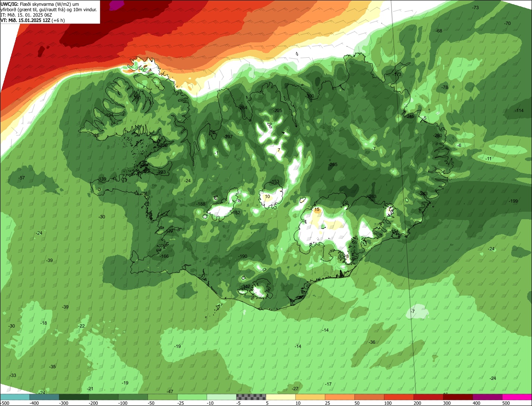Click the -21 value near the bottom left

pos(90,389)
